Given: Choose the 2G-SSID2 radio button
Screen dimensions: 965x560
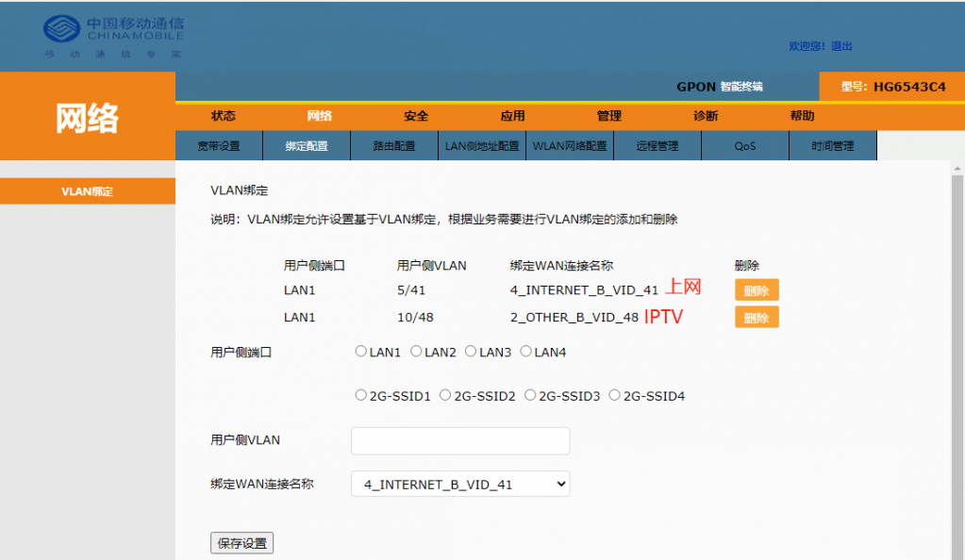Looking at the screenshot, I should [x=445, y=396].
